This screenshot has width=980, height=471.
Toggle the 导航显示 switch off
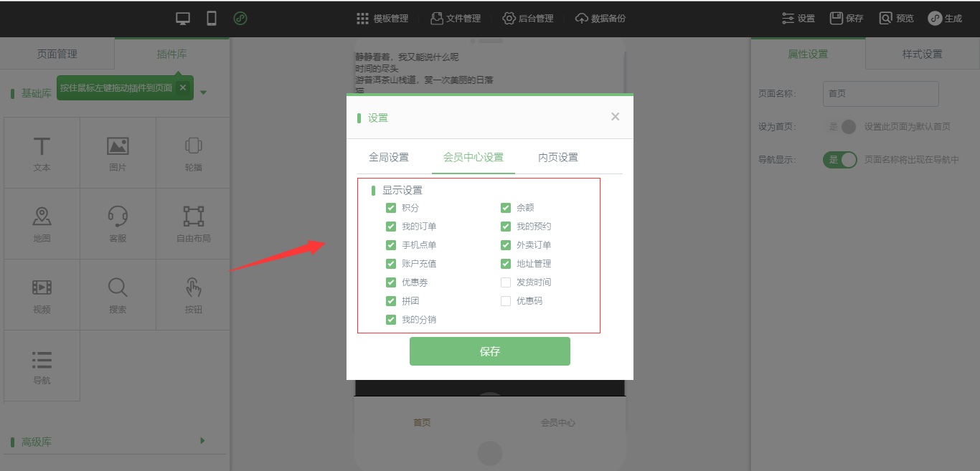click(840, 160)
